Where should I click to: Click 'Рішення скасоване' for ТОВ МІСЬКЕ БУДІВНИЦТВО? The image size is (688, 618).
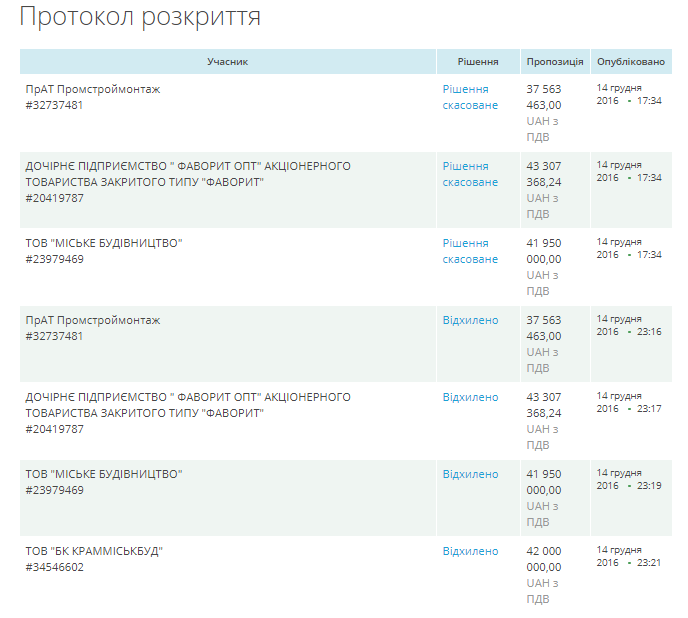click(469, 251)
